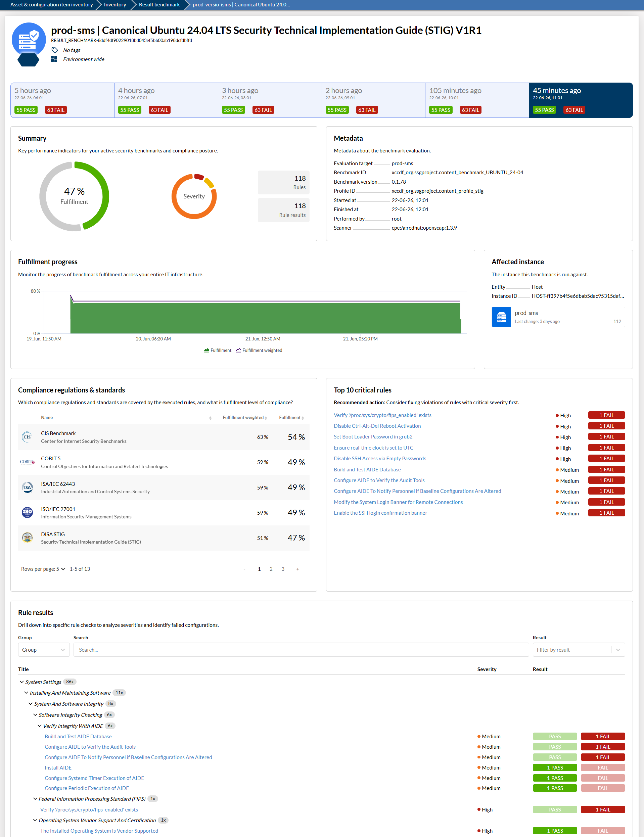Open Modify the System Login Banner rule
The width and height of the screenshot is (644, 837).
pos(398,502)
